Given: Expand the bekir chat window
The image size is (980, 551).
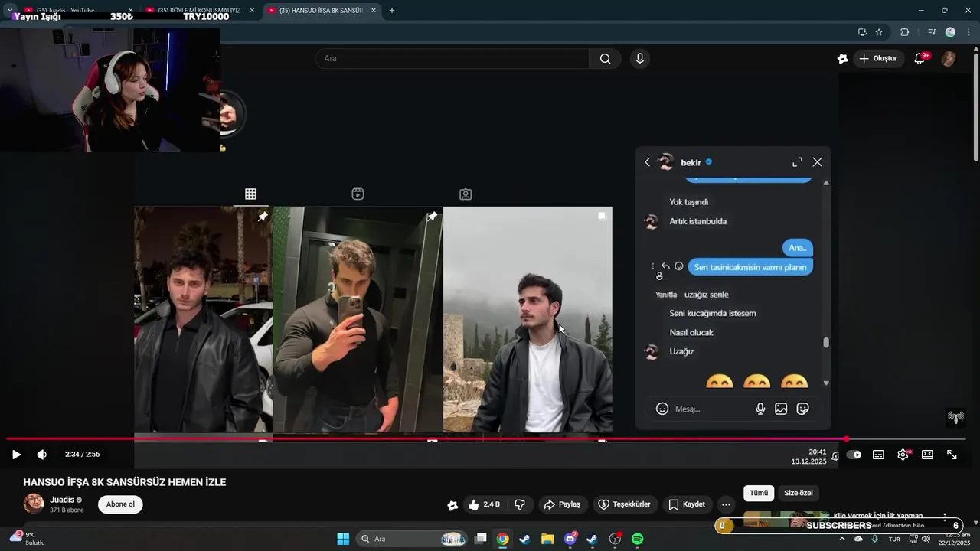Looking at the screenshot, I should click(797, 162).
